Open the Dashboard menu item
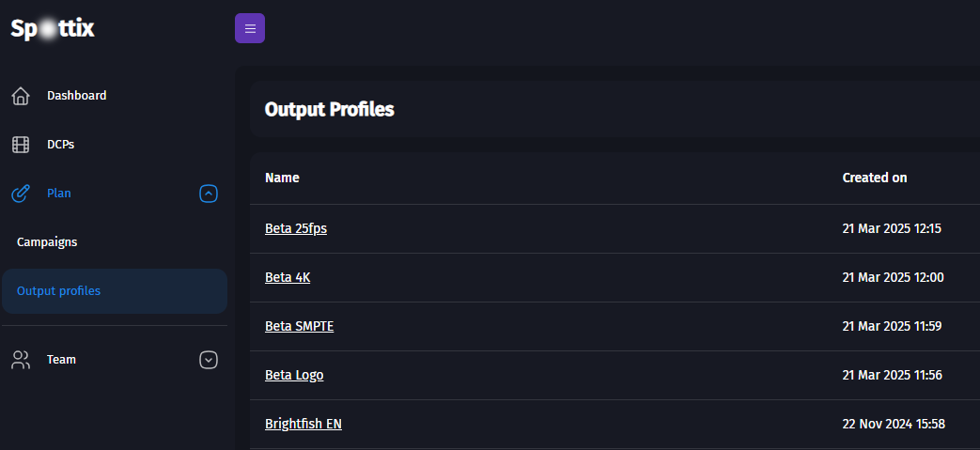980x450 pixels. pyautogui.click(x=77, y=96)
